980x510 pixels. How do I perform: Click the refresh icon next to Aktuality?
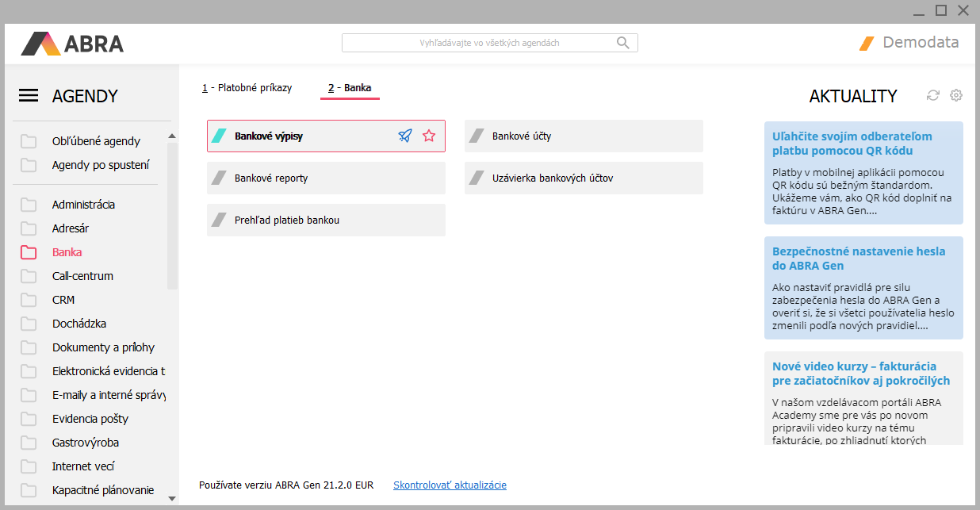933,95
